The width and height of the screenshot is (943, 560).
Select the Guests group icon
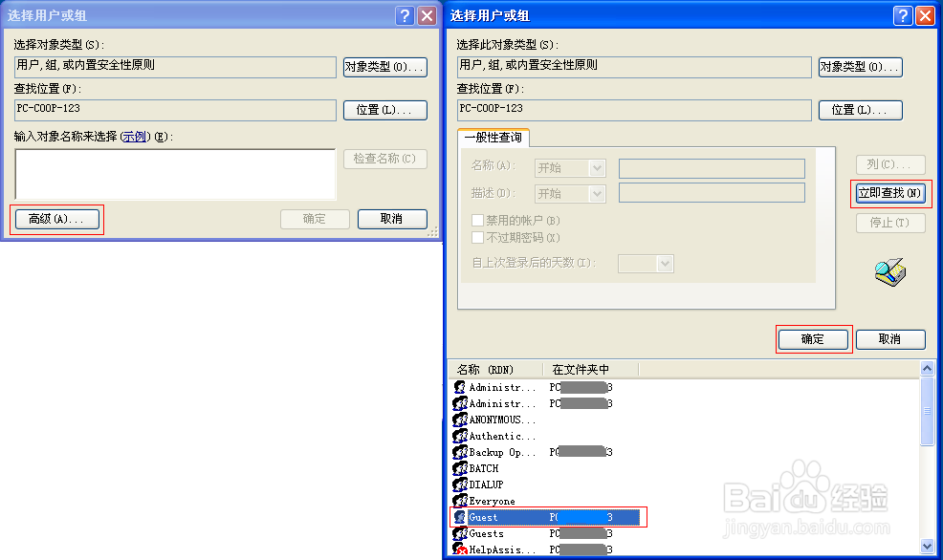tap(460, 533)
